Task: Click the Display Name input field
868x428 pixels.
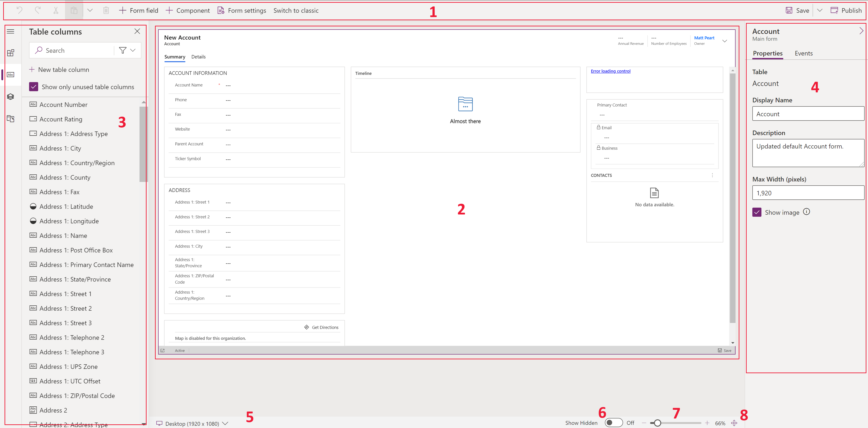Action: (x=807, y=114)
